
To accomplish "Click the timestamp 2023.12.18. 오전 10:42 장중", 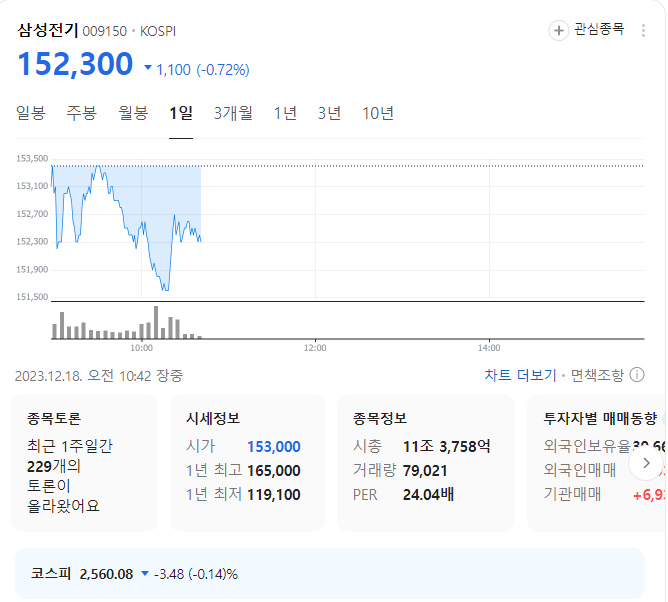I will coord(99,376).
